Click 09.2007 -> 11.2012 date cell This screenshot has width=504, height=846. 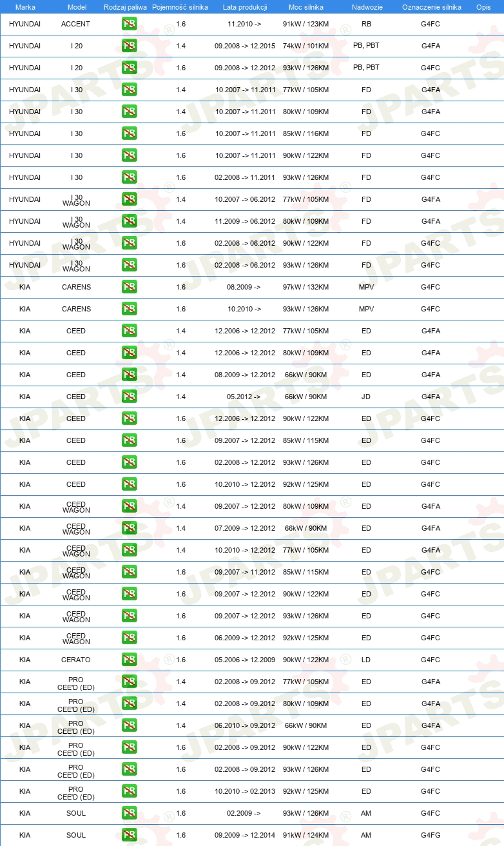245,572
